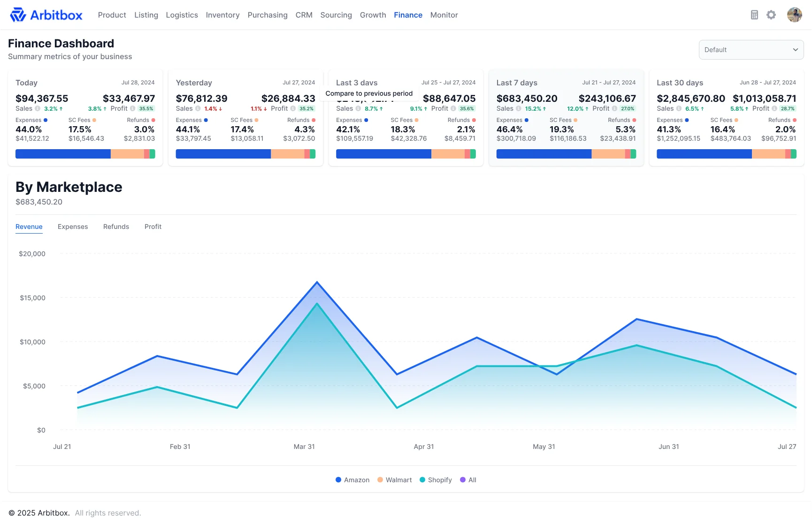Click info icon beside Yesterday's Profit
Screen dimensions: 812x524
tap(293, 108)
